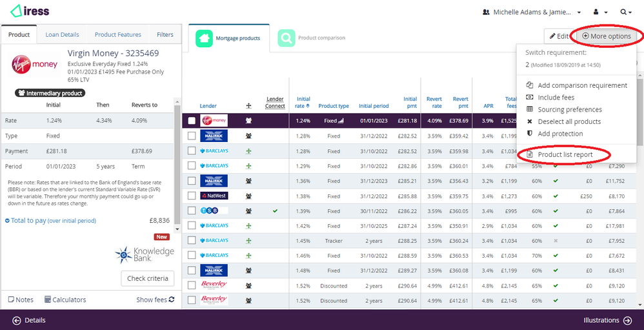Open Calculators in product panel
The image size is (644, 330).
click(x=65, y=300)
